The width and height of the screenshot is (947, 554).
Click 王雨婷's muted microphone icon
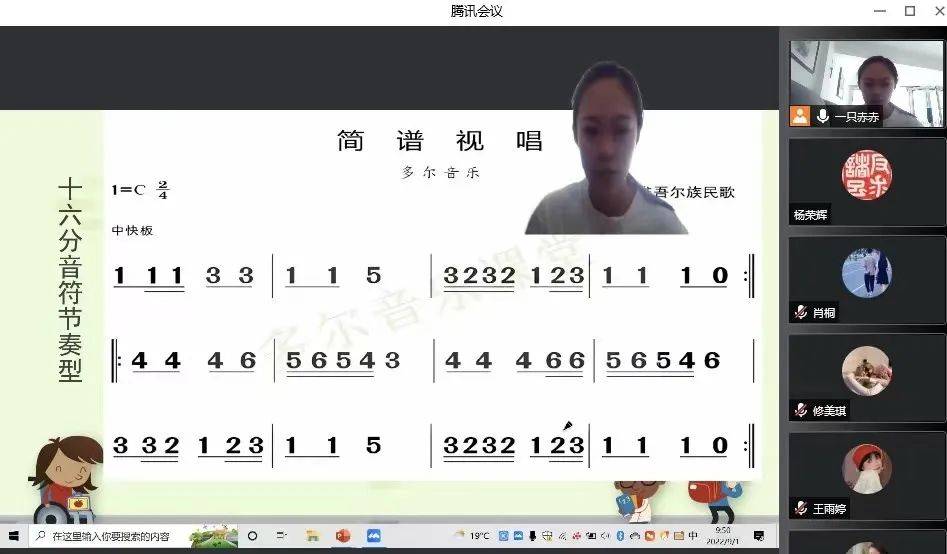coord(800,508)
